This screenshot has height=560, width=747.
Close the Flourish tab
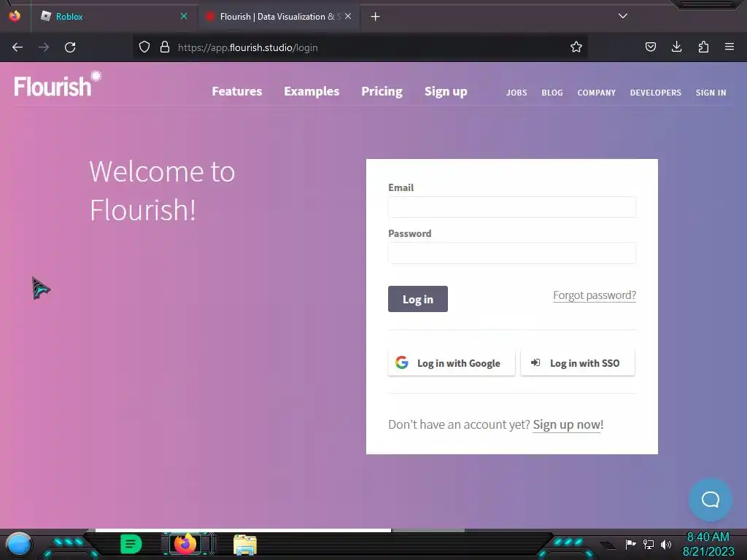tap(348, 16)
